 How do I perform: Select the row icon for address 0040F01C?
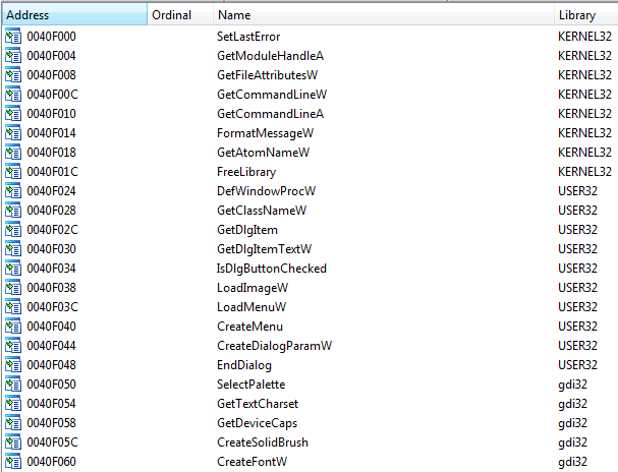point(13,172)
